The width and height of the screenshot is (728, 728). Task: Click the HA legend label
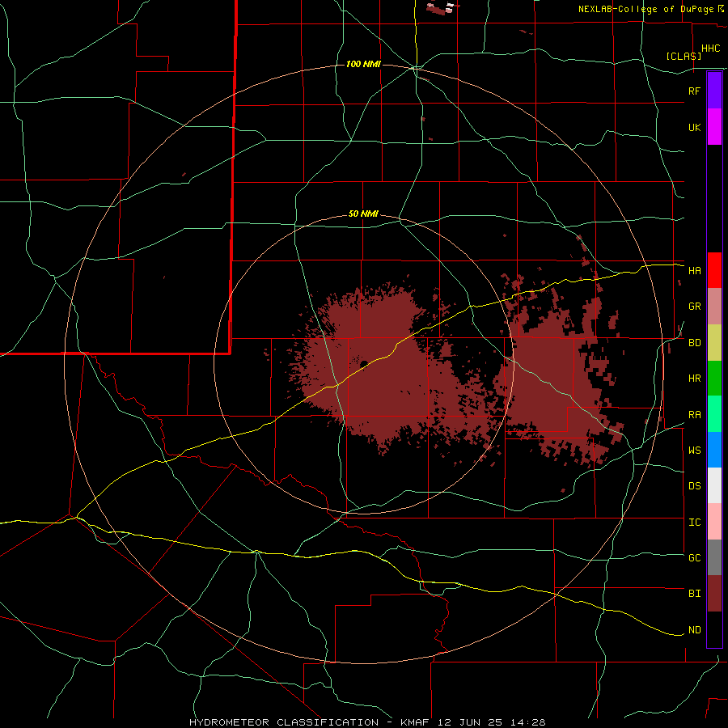pos(694,271)
